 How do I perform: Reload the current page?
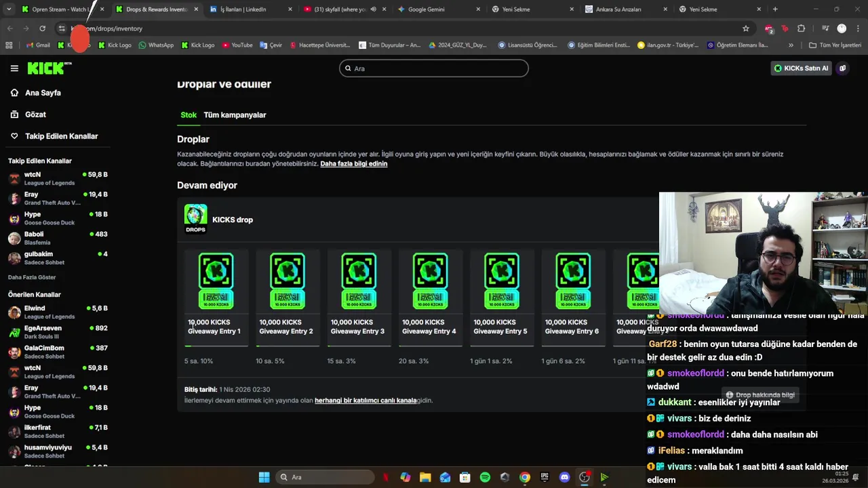[42, 28]
